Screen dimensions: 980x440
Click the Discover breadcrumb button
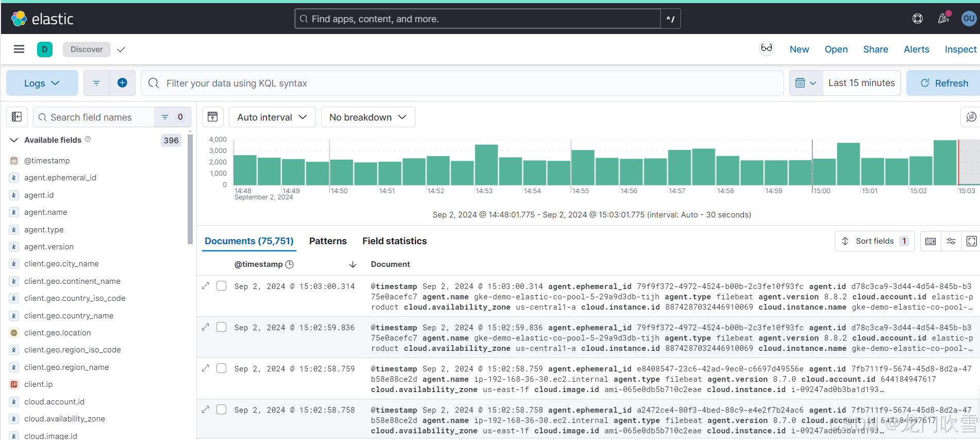pos(87,49)
